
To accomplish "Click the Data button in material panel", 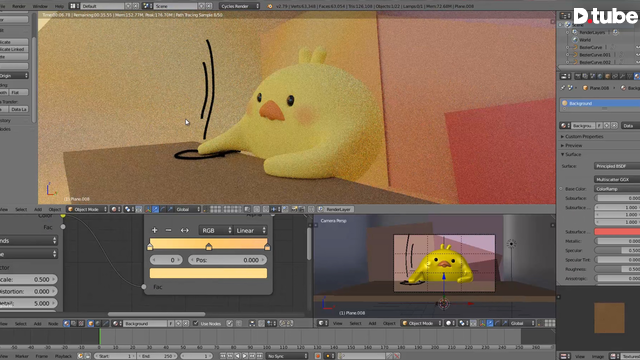I will [630, 126].
